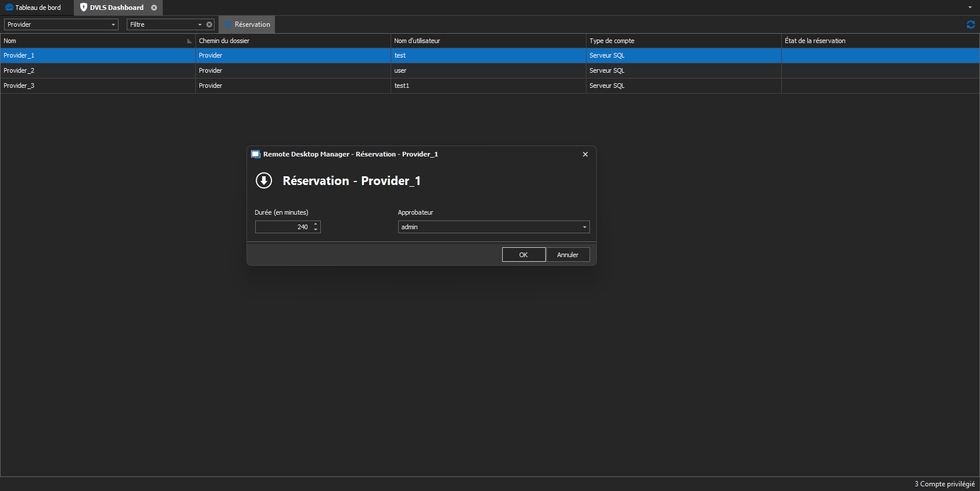Expand the Approbateur admin dropdown
Image resolution: width=980 pixels, height=491 pixels.
584,227
